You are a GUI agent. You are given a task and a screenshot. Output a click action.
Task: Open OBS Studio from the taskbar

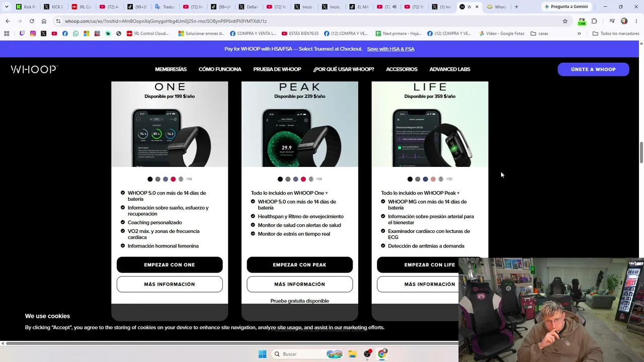tap(367, 354)
